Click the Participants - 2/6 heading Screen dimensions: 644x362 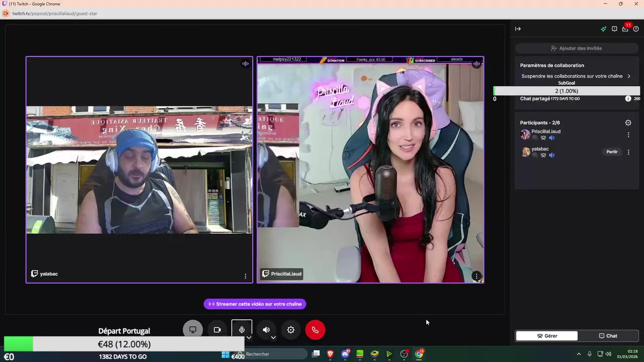click(x=540, y=123)
